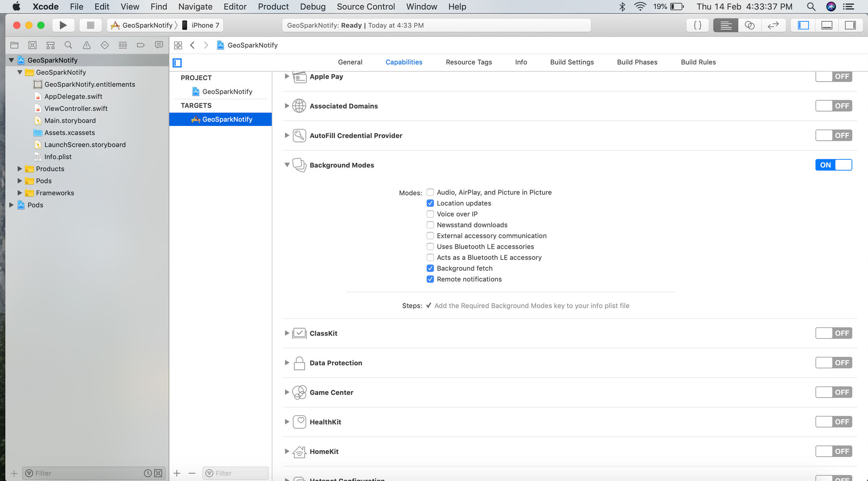
Task: Toggle the Navigator pane visibility icon
Action: [x=803, y=25]
